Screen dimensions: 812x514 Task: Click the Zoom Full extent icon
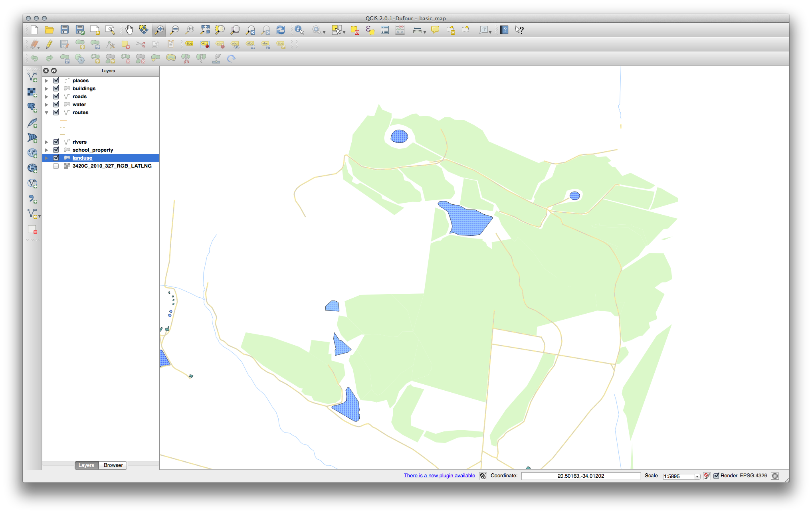pyautogui.click(x=205, y=30)
